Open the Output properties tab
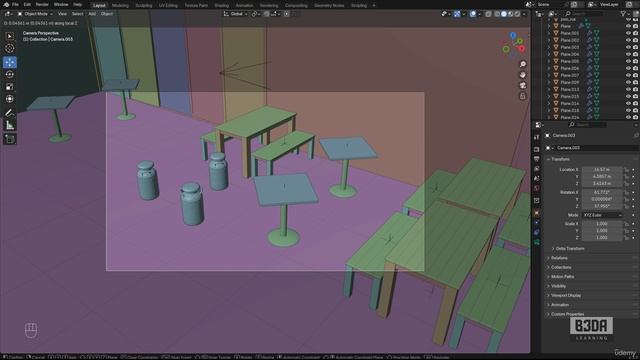640x360 pixels. click(537, 159)
